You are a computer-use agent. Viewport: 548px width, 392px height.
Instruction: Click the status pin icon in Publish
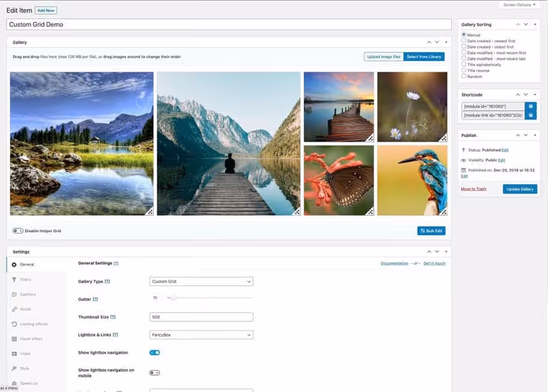(464, 150)
